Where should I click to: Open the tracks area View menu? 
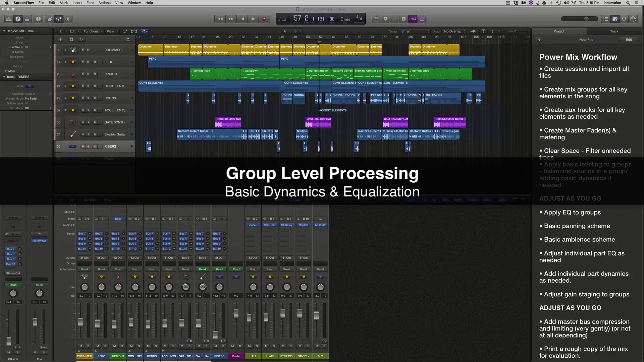click(x=112, y=31)
